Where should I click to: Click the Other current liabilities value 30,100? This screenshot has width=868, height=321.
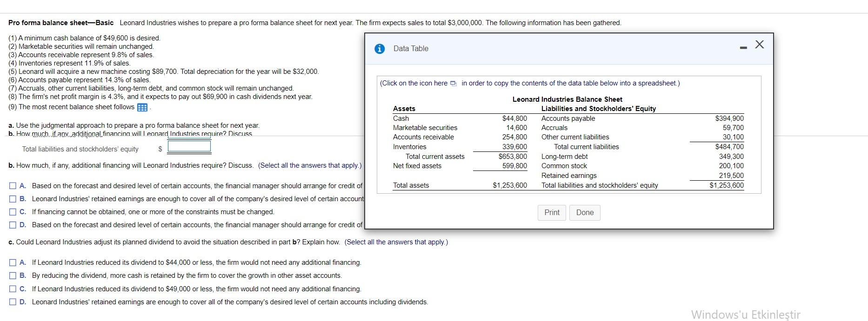(x=733, y=137)
